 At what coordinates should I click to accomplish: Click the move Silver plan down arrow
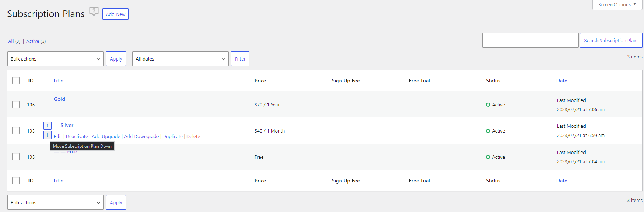47,135
